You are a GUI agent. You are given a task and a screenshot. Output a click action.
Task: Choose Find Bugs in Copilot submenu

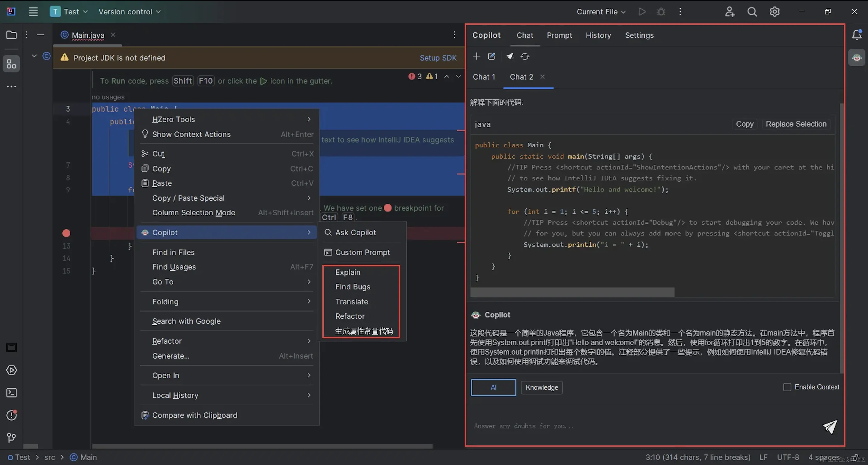352,286
